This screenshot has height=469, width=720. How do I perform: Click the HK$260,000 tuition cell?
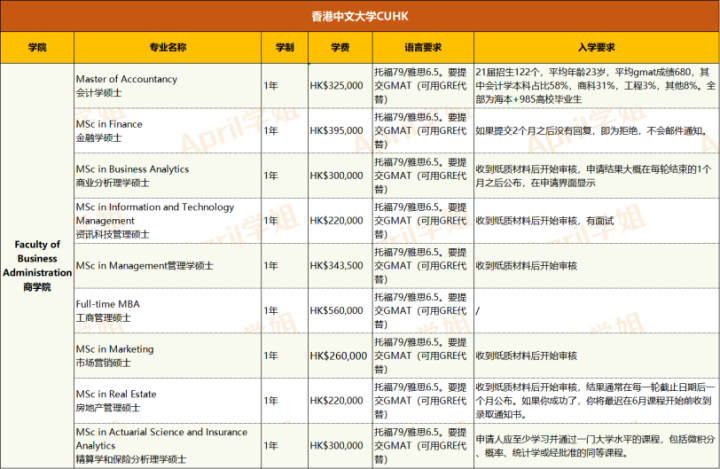tap(340, 356)
